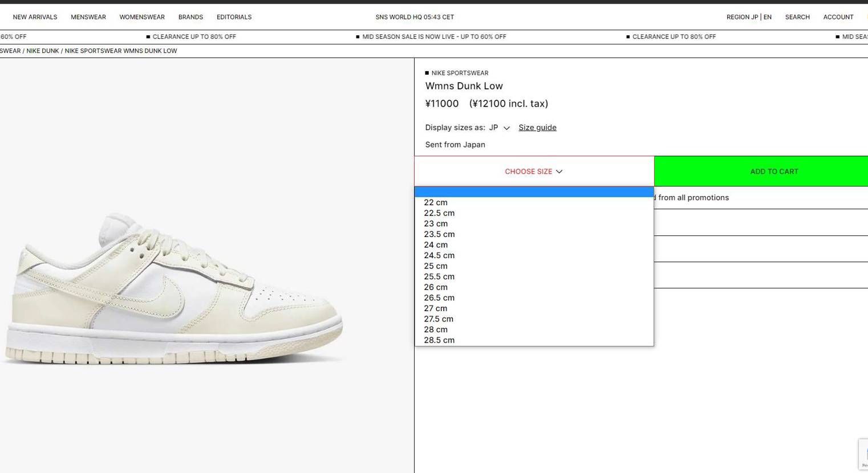Select size 28.5 cm
Viewport: 868px width, 473px height.
tap(534, 340)
